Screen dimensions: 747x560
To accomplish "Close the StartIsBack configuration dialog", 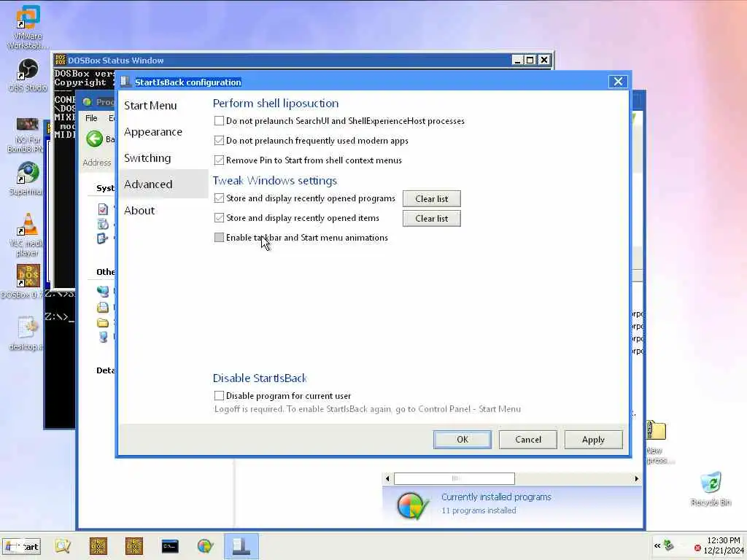I will point(618,82).
